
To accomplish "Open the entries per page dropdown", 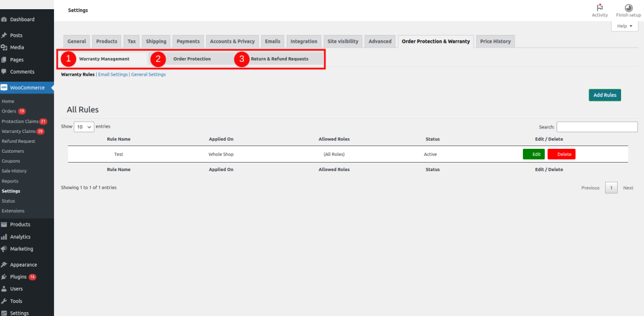I will [x=84, y=126].
